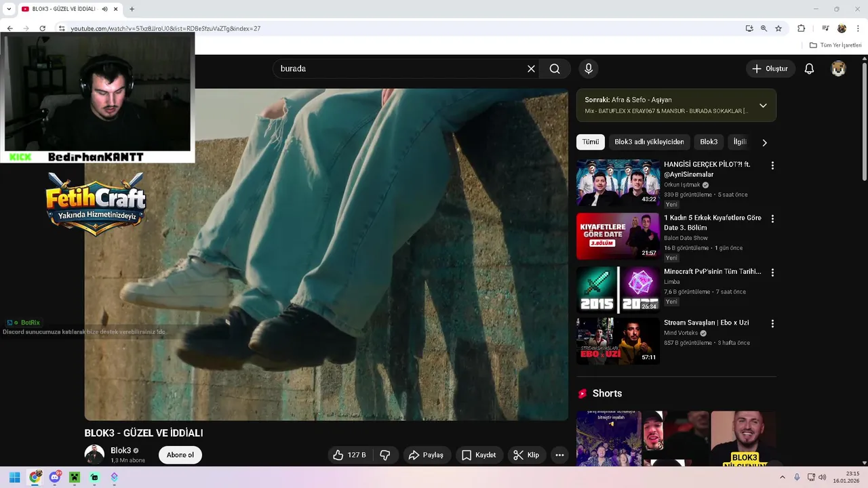Open options menu for 'HANGİSİ GERÇEK PİLOT' video
Viewport: 868px width, 488px height.
click(772, 165)
